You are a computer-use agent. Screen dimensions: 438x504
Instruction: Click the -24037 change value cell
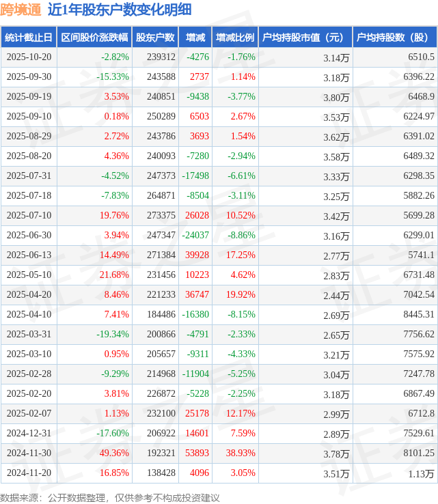click(195, 235)
